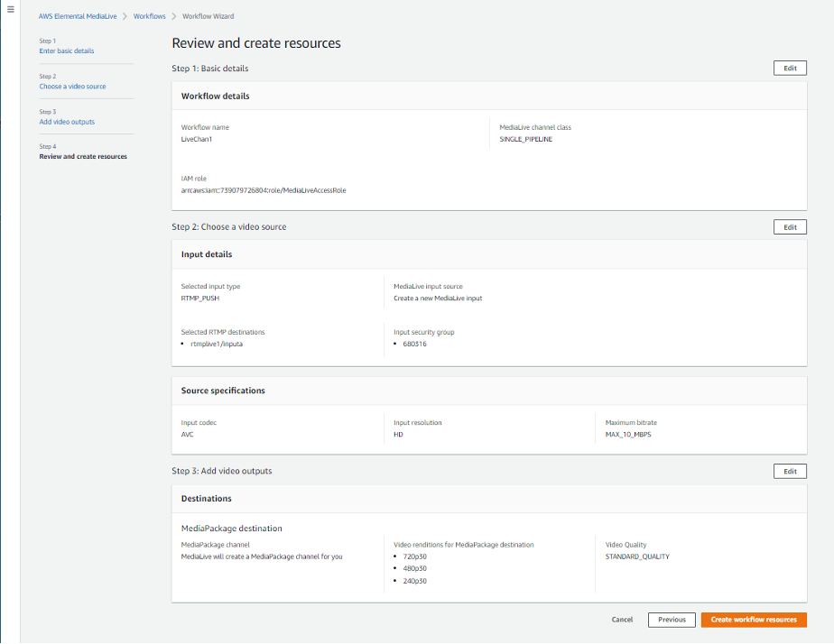Open the MediaLiveAccessRole IAM role link
Image resolution: width=834 pixels, height=644 pixels.
click(x=264, y=190)
